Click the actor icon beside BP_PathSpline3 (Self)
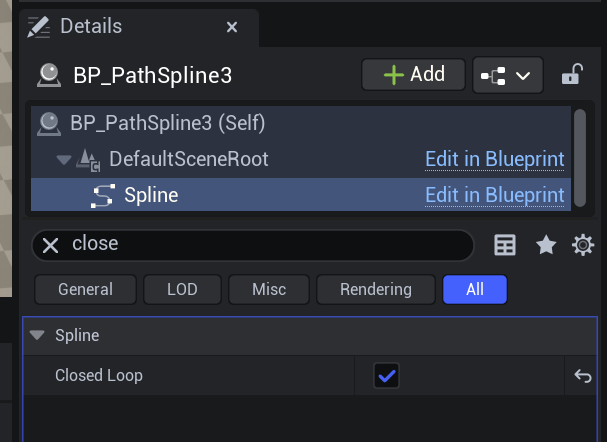 49,124
